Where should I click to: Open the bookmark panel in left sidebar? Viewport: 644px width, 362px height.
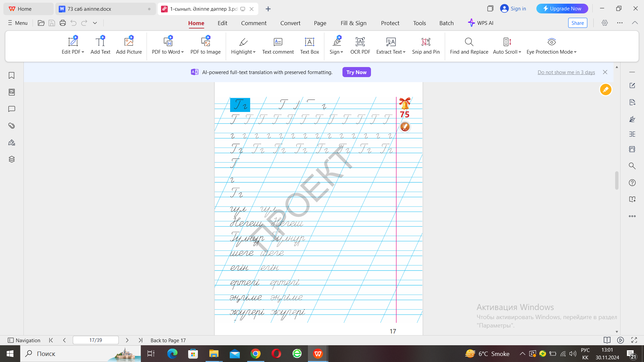tap(12, 75)
